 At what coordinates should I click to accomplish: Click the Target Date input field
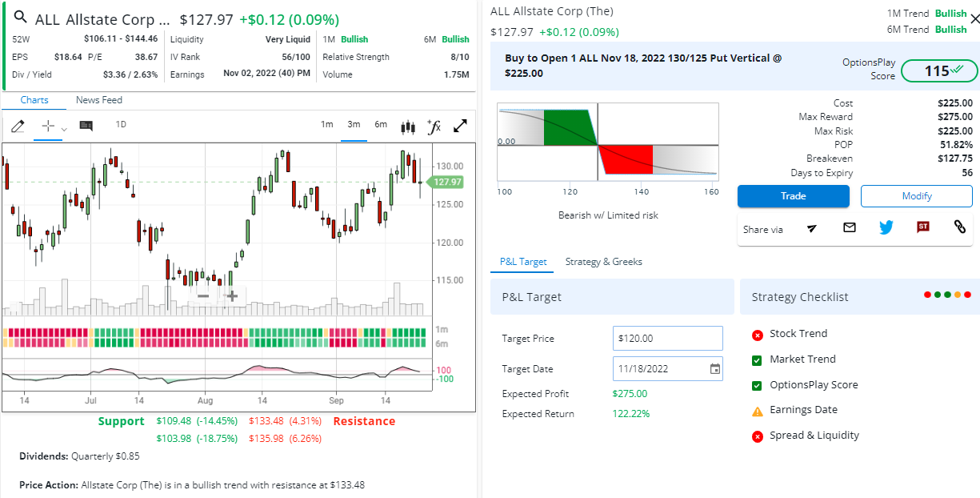(668, 369)
